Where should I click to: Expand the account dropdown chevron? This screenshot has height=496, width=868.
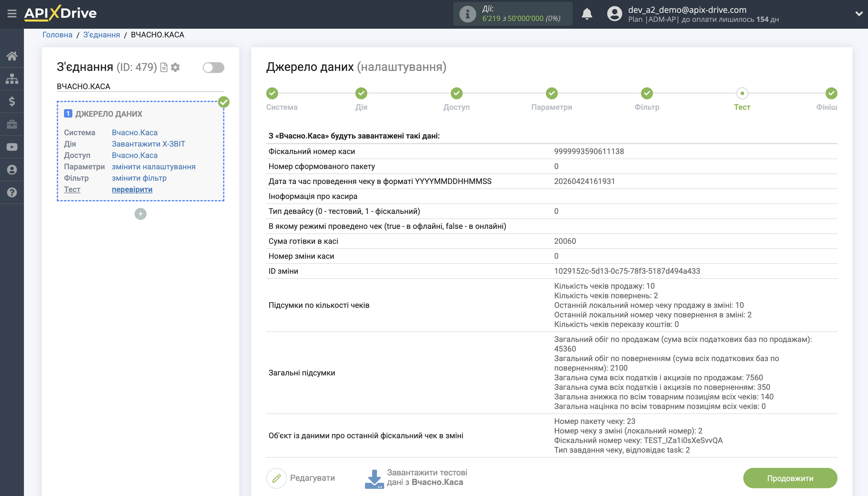point(859,14)
